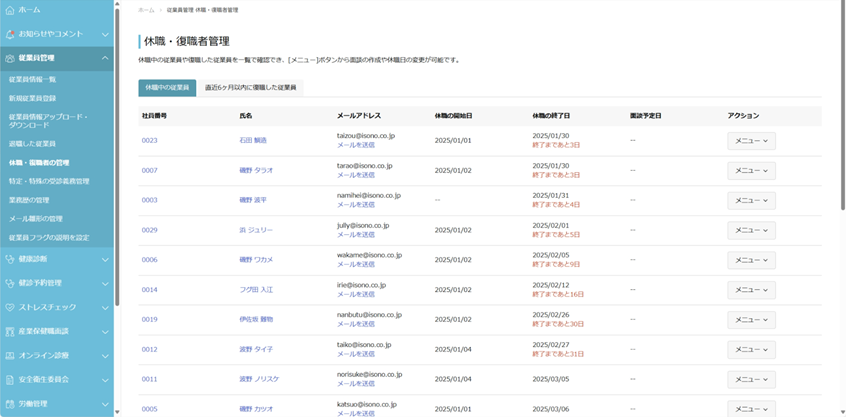This screenshot has height=417, width=846.
Task: Open employee number 0023 link
Action: pyautogui.click(x=149, y=140)
